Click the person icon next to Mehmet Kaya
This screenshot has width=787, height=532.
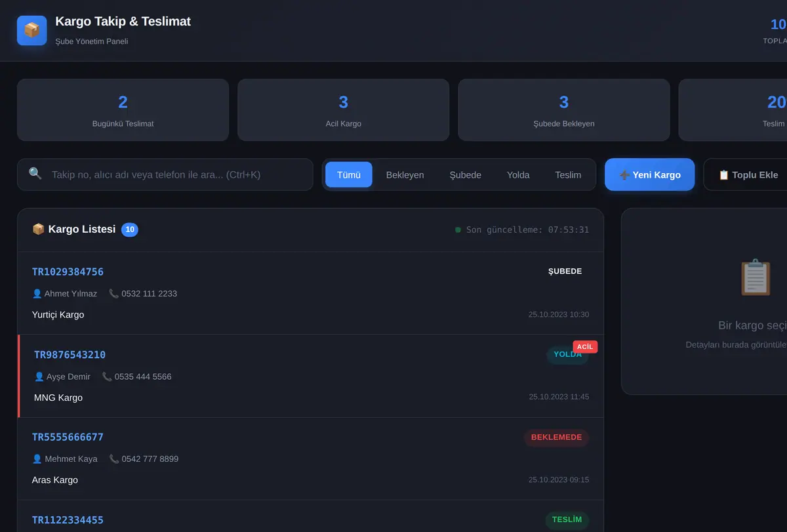pos(37,459)
